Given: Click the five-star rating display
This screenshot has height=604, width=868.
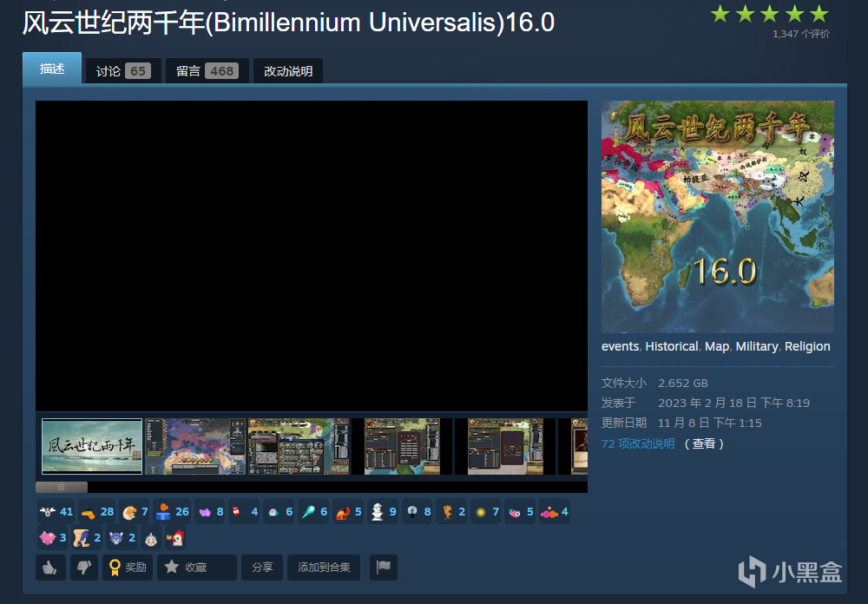Looking at the screenshot, I should pos(769,14).
